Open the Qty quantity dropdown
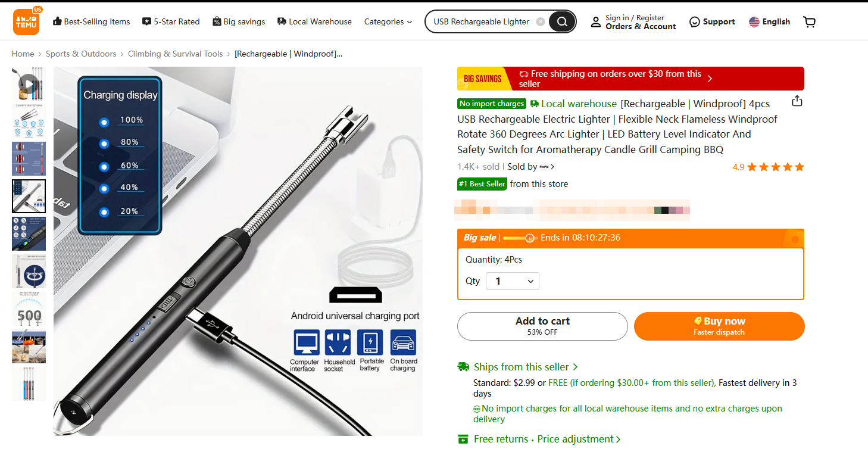 pyautogui.click(x=513, y=281)
